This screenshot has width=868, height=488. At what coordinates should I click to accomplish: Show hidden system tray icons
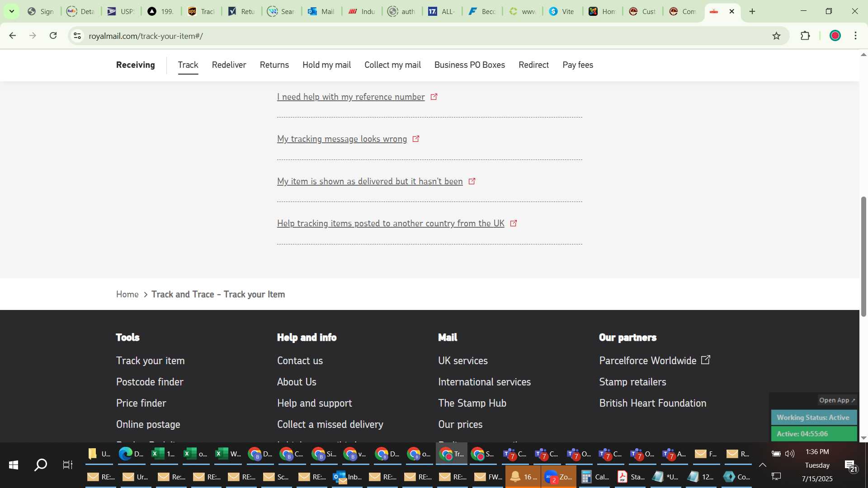point(762,465)
